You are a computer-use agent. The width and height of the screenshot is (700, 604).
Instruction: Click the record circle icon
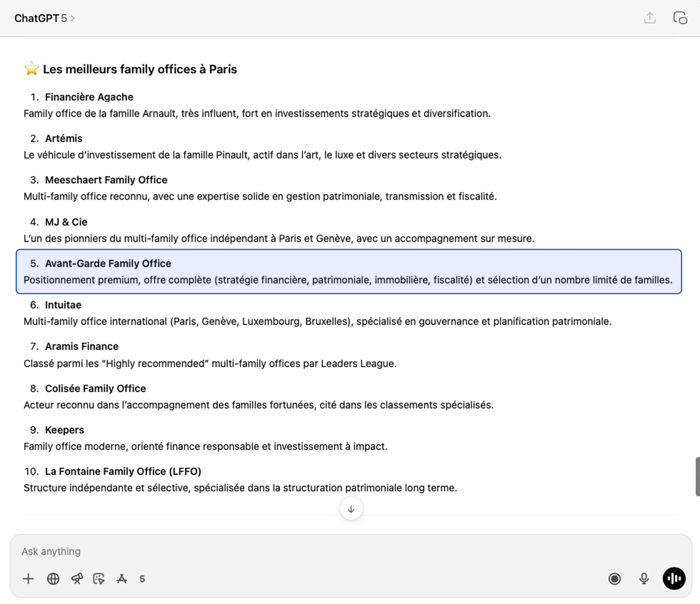point(614,579)
